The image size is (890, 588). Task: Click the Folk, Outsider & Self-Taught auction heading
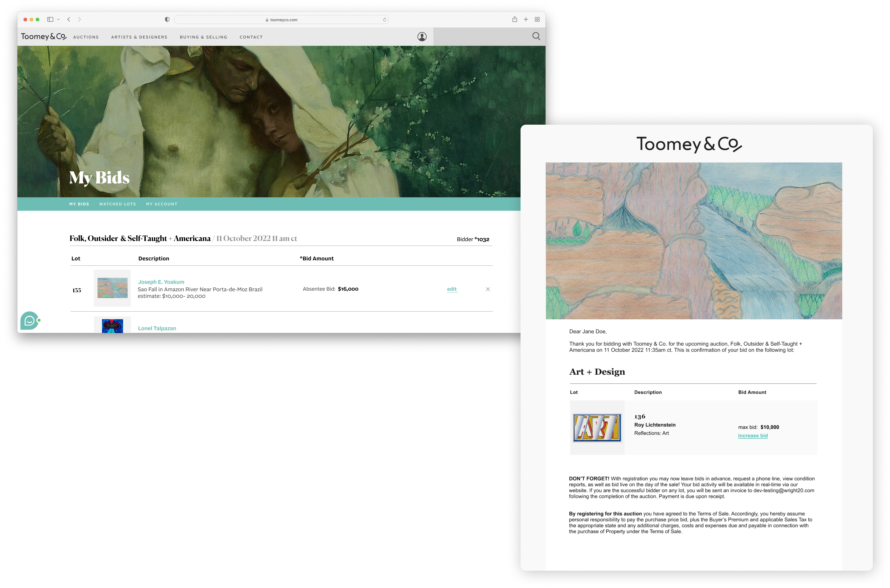[140, 239]
